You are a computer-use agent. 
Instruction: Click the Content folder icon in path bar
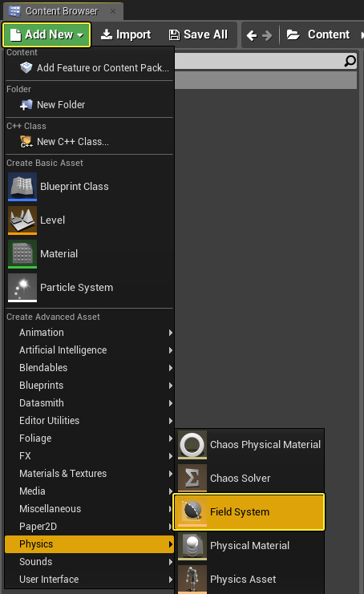[x=293, y=34]
